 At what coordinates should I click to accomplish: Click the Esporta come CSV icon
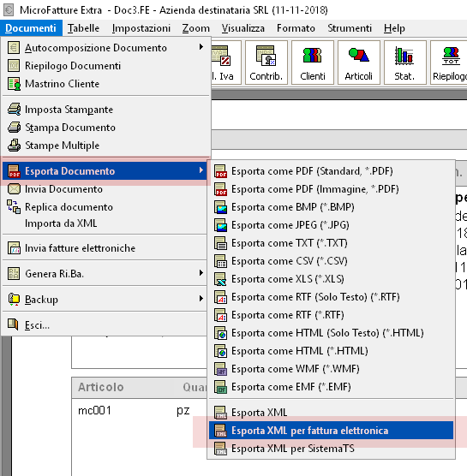[220, 261]
